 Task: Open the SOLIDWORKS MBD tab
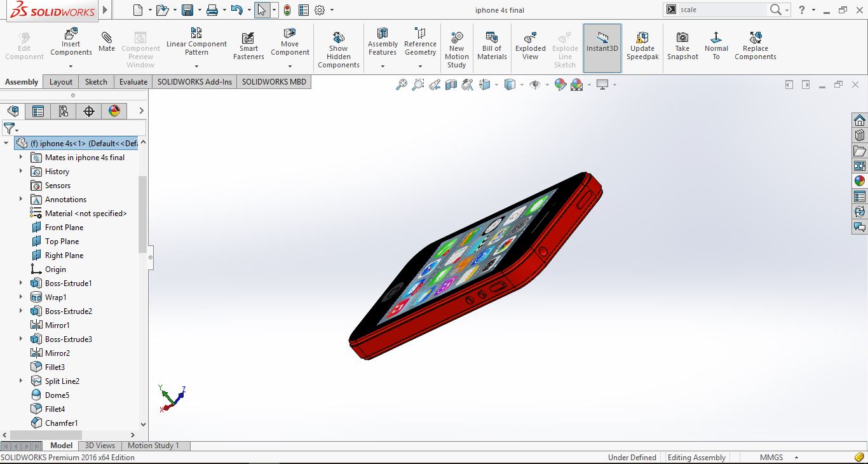click(274, 81)
